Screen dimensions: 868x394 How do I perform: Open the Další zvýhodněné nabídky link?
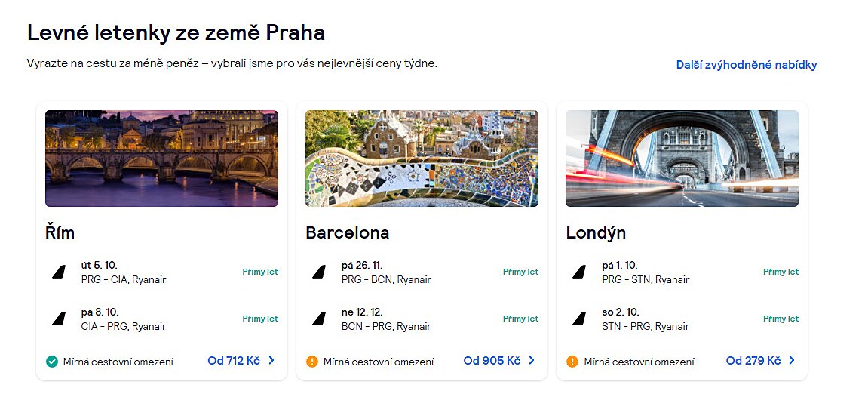point(746,65)
